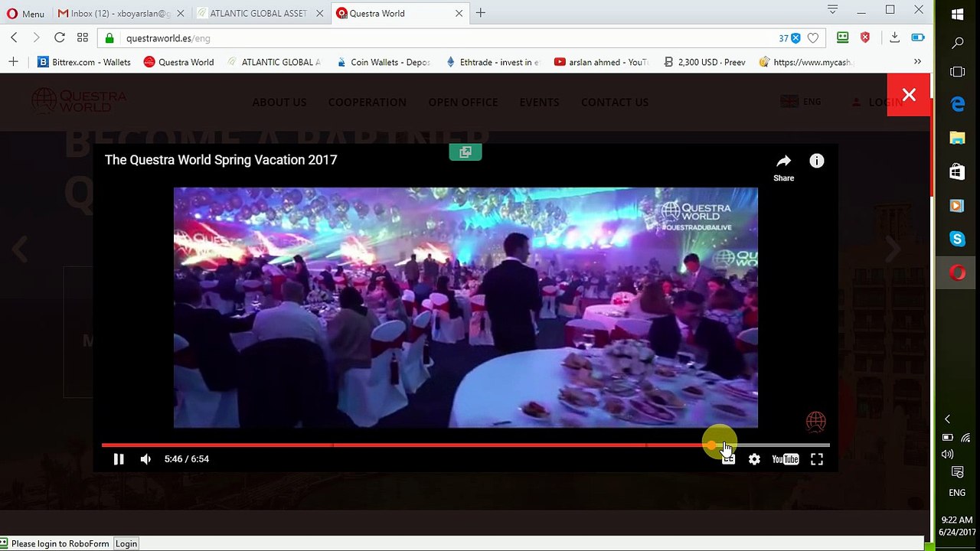Open the Coin Wallets - Depos bookmark
Viewport: 980px width, 551px height.
tap(384, 62)
